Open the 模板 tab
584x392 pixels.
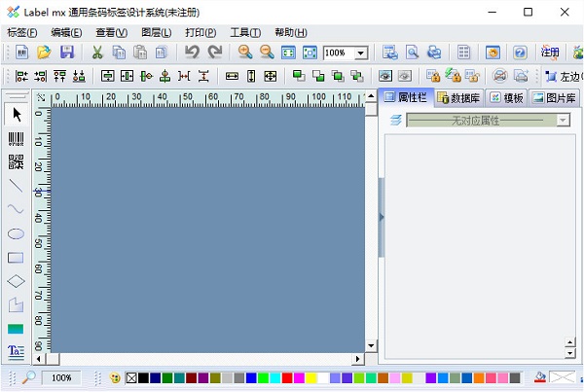coord(506,97)
